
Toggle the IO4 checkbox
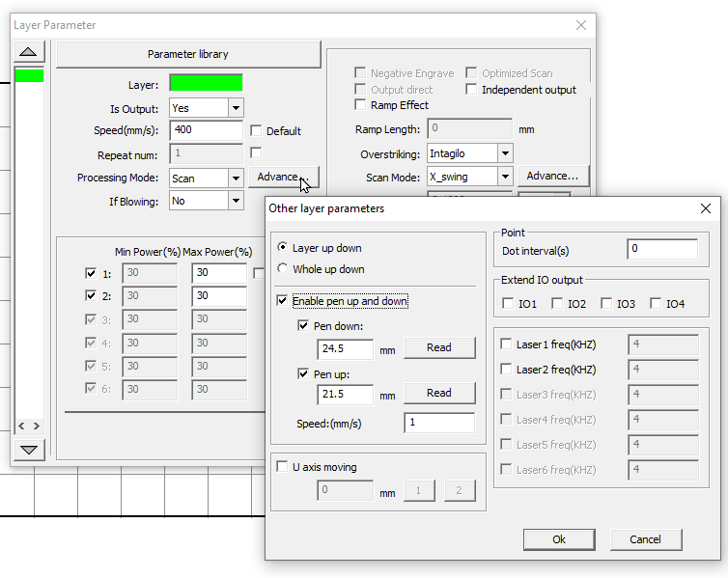click(656, 303)
